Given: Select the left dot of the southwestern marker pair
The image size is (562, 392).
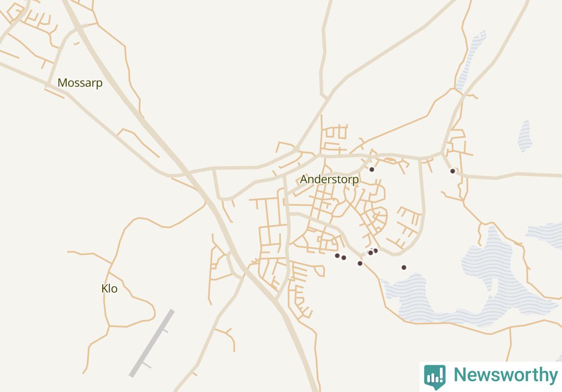Looking at the screenshot, I should click(x=337, y=256).
